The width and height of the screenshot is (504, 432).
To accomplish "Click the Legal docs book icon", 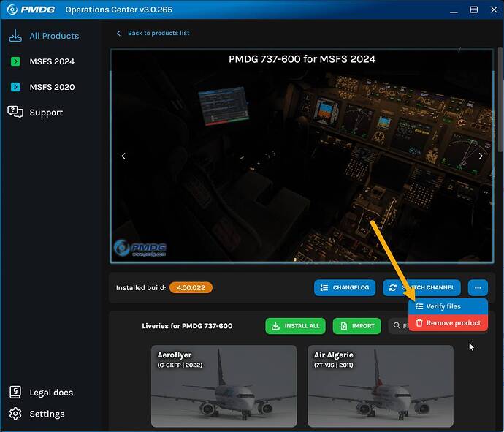I will [15, 392].
